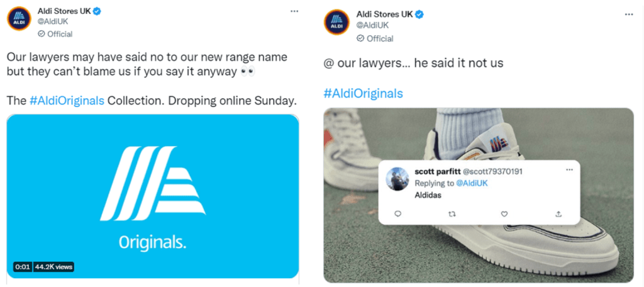Click the Aldi avatar on left tweet
Viewport: 644px width, 287px height.
coord(18,18)
